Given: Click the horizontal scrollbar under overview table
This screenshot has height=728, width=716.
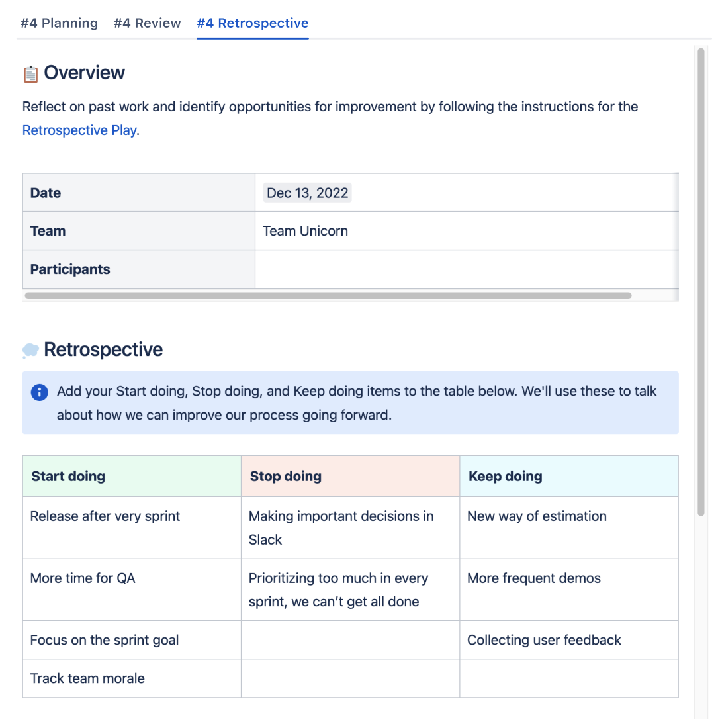Looking at the screenshot, I should click(x=328, y=296).
